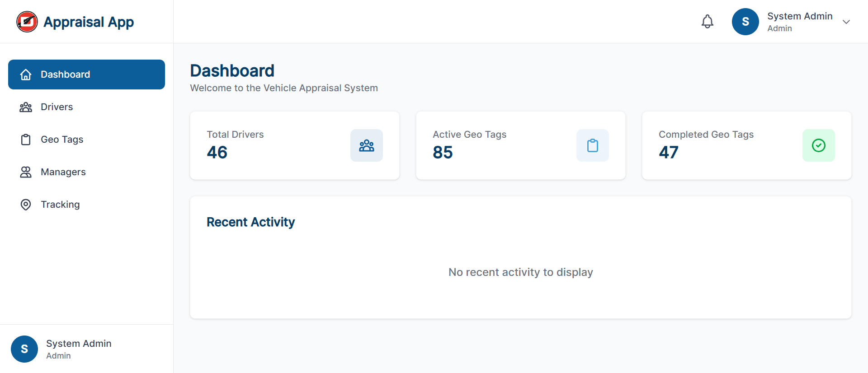Click the Active Geo Tags card
The height and width of the screenshot is (373, 868).
pos(520,145)
